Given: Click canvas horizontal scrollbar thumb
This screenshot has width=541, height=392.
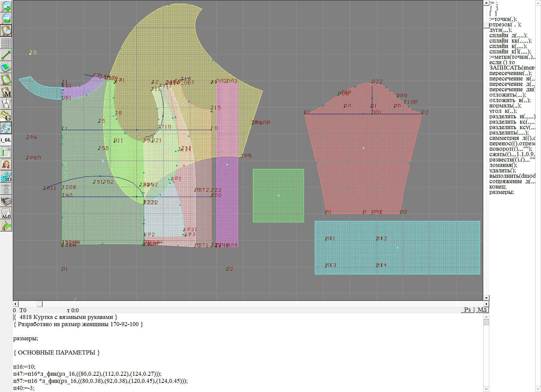Looking at the screenshot, I should coord(40,304).
